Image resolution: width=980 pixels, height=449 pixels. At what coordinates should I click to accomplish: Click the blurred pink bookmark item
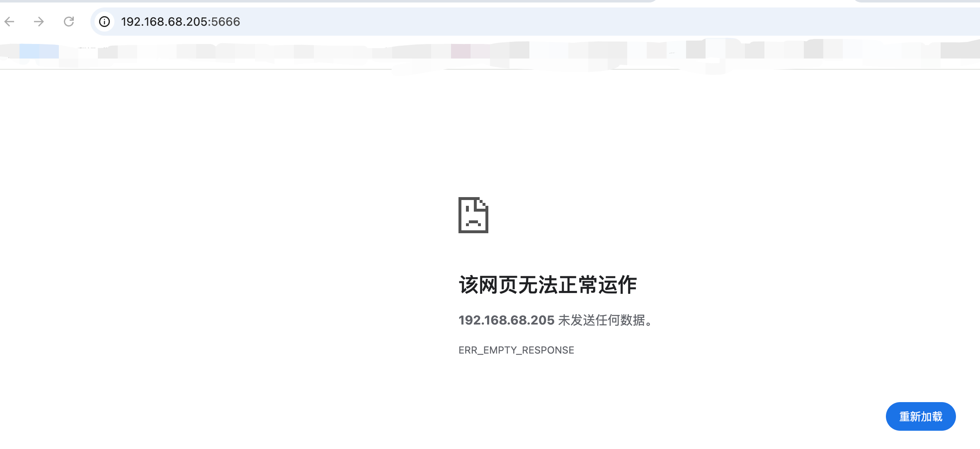(x=461, y=51)
